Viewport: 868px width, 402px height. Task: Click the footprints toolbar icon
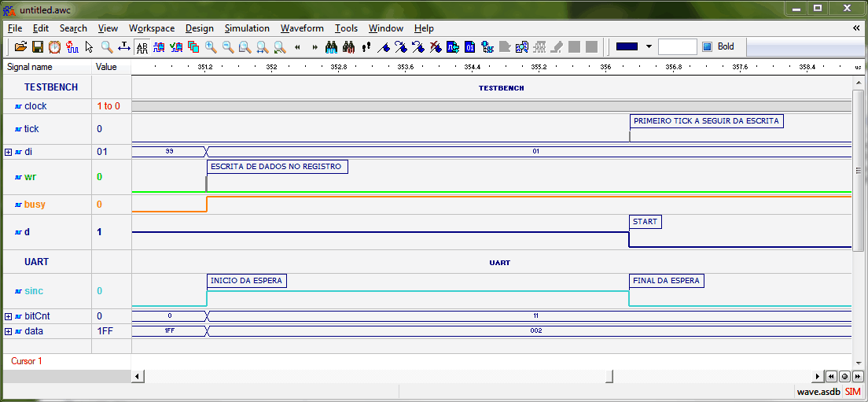click(366, 47)
